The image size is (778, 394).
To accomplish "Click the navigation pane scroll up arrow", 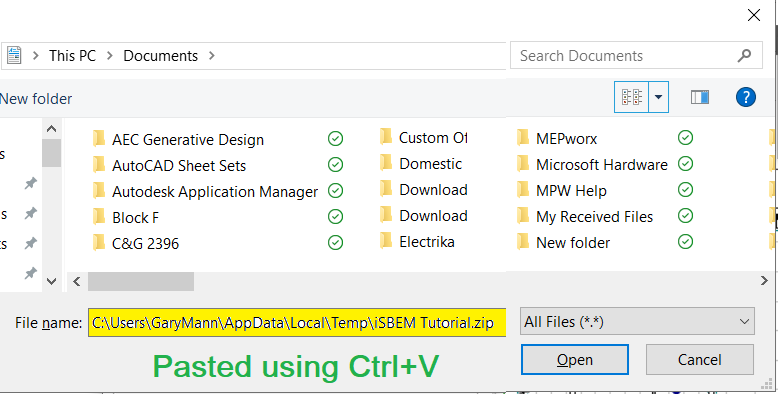I will pyautogui.click(x=51, y=129).
